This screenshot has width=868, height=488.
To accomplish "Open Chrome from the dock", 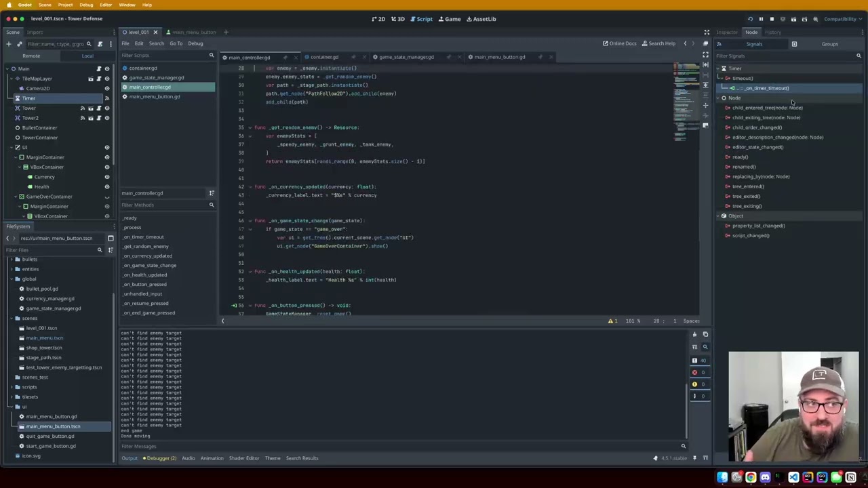I will click(751, 478).
